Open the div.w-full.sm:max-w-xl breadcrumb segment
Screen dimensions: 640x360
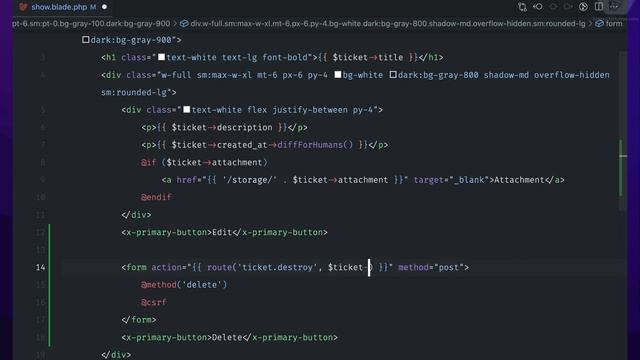(x=388, y=24)
